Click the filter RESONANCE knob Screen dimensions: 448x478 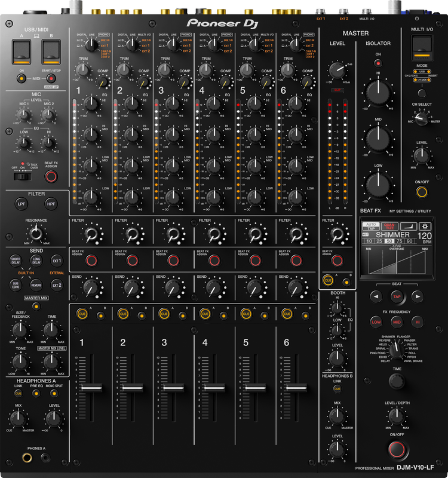click(x=36, y=234)
